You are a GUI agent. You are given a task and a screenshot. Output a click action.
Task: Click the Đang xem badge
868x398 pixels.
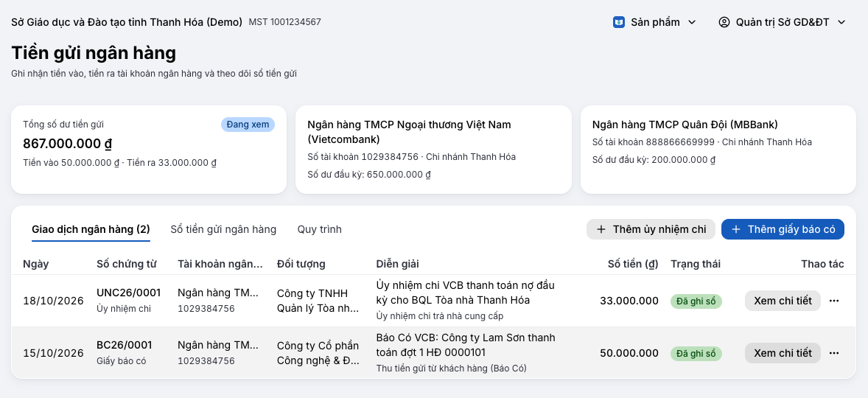[x=248, y=125]
